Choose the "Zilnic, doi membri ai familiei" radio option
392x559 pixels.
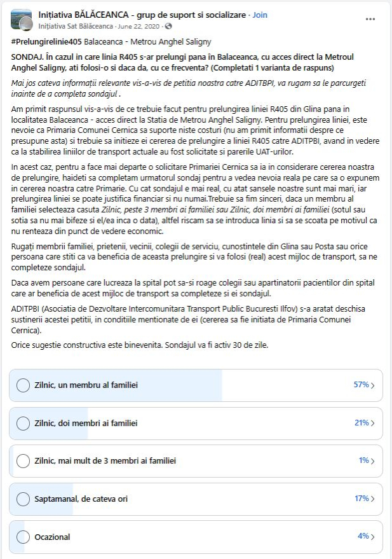pyautogui.click(x=23, y=423)
